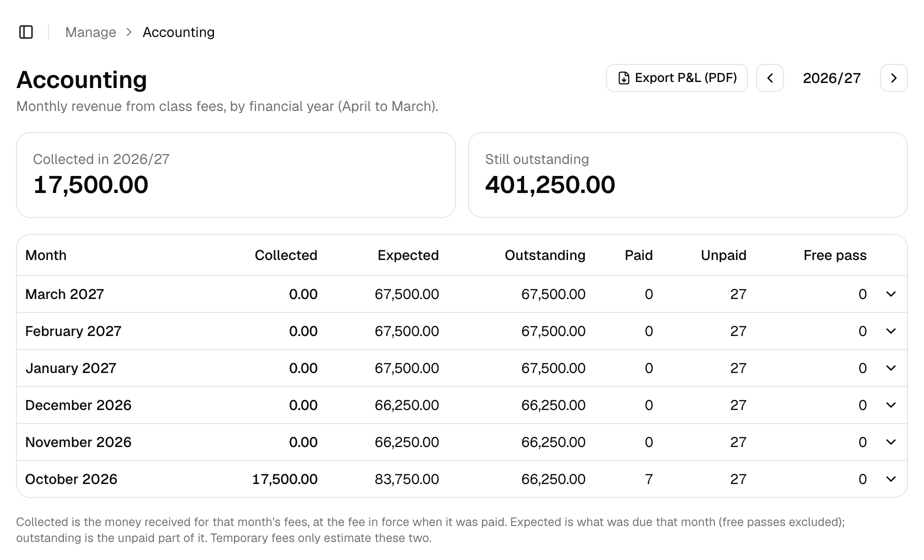Select the January 2027 month label

[x=71, y=368]
